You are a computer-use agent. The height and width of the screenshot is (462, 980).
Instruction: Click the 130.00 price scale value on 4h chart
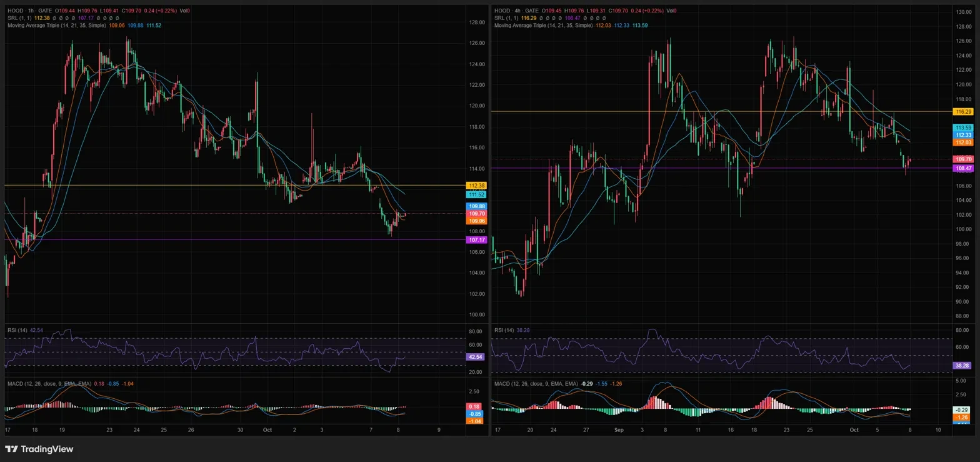coord(963,12)
